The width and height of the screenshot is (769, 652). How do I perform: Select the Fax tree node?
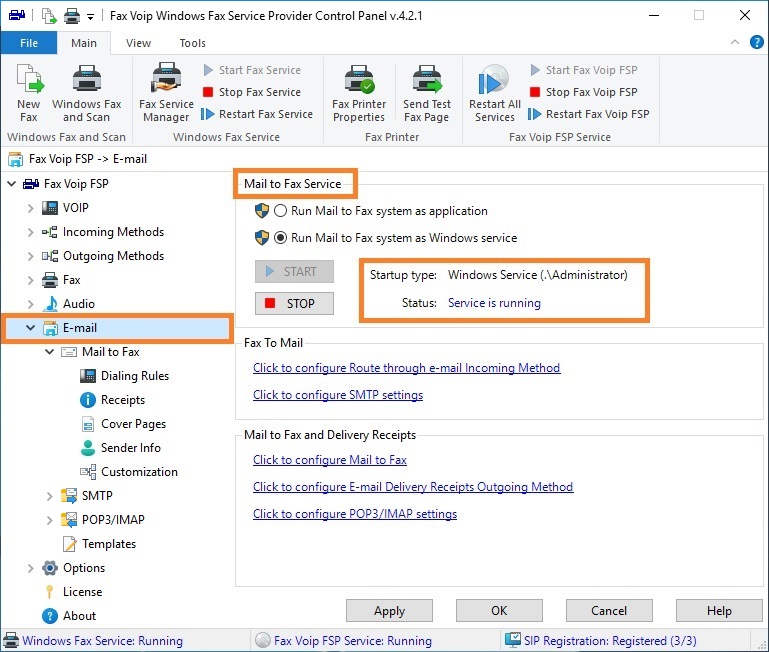[71, 280]
